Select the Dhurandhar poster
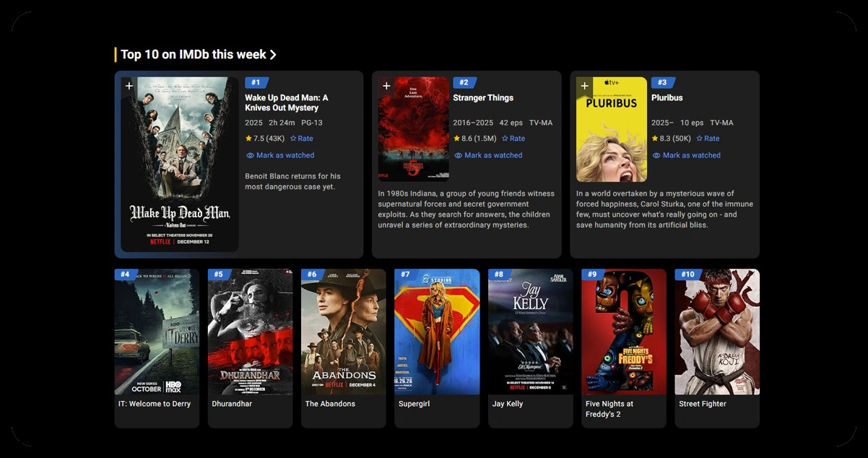The image size is (868, 458). (250, 332)
